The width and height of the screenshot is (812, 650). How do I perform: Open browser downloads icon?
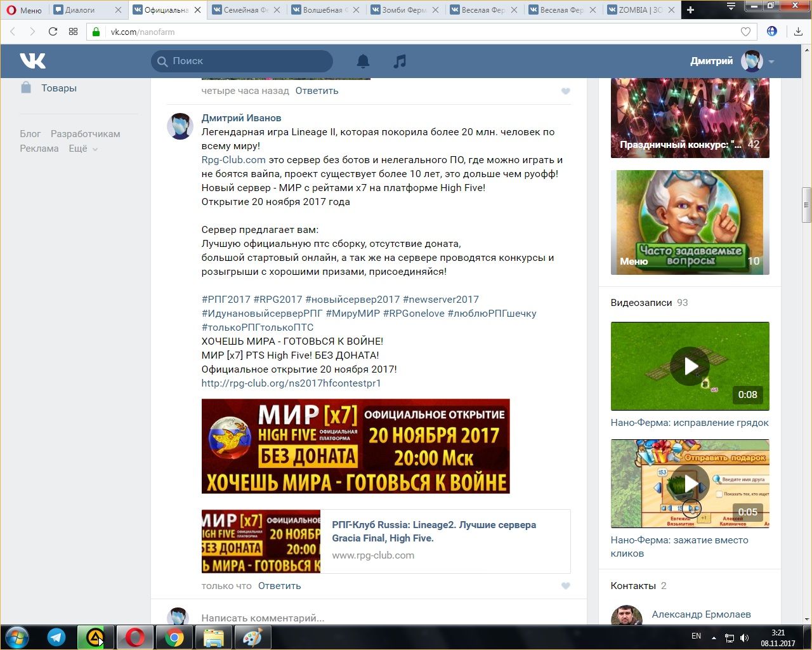click(798, 32)
